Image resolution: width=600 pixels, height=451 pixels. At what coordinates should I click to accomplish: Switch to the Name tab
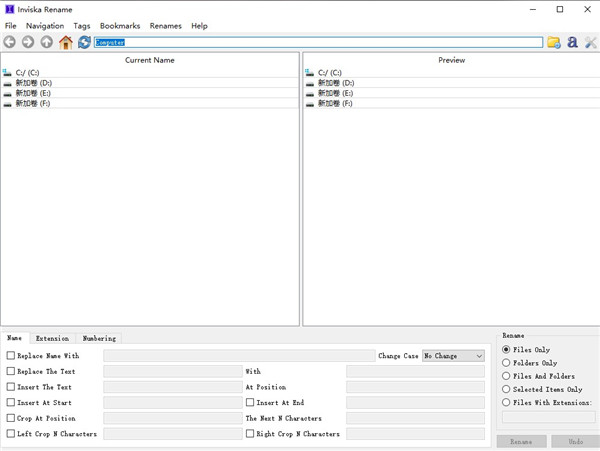15,338
